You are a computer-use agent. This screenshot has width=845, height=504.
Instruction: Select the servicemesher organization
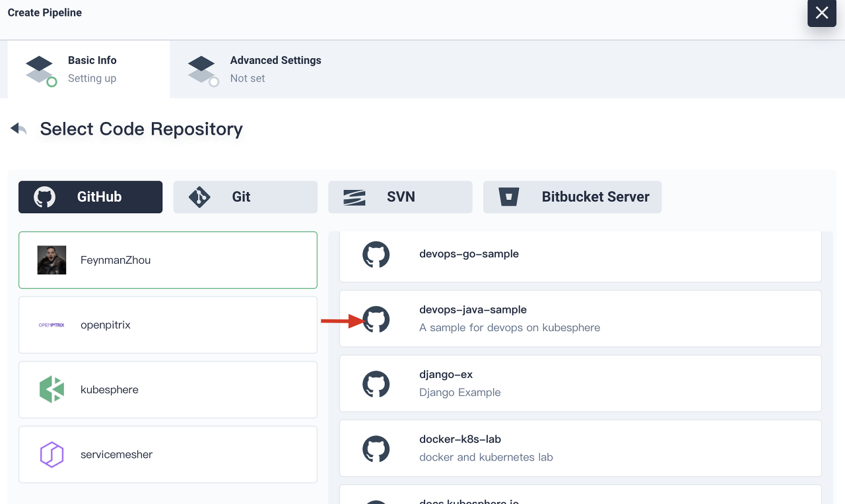pos(168,454)
